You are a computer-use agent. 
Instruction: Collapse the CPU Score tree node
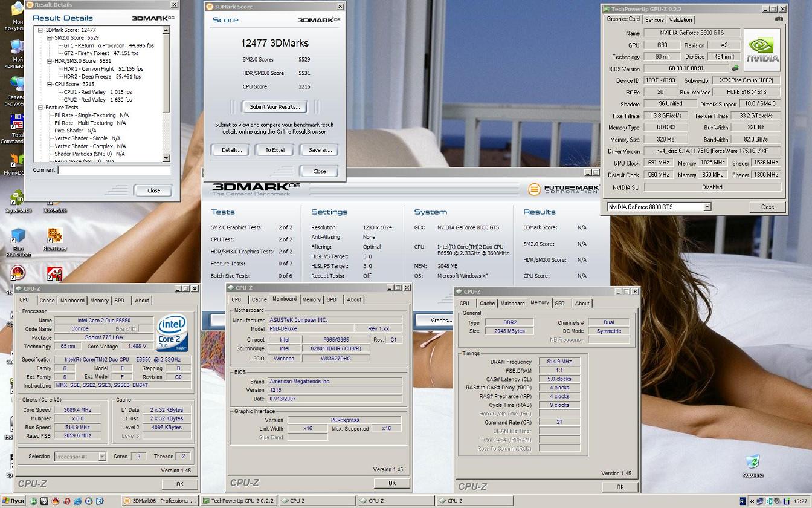pyautogui.click(x=50, y=85)
